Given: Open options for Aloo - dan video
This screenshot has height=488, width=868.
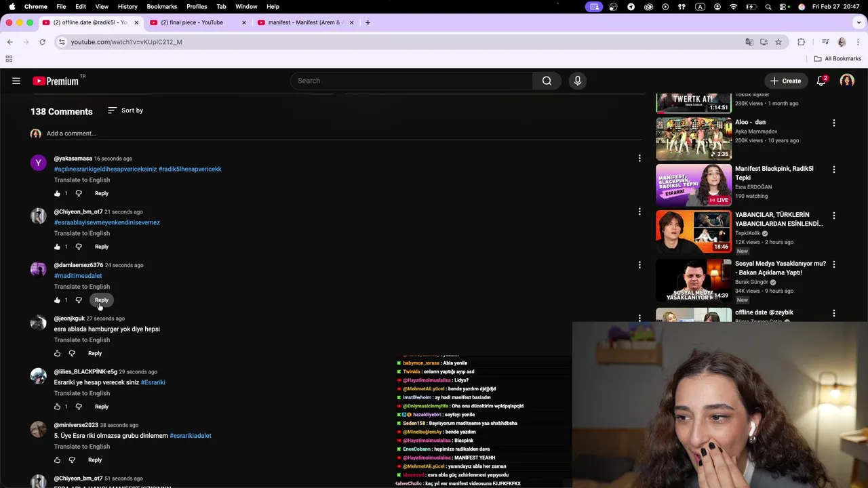Looking at the screenshot, I should 833,123.
